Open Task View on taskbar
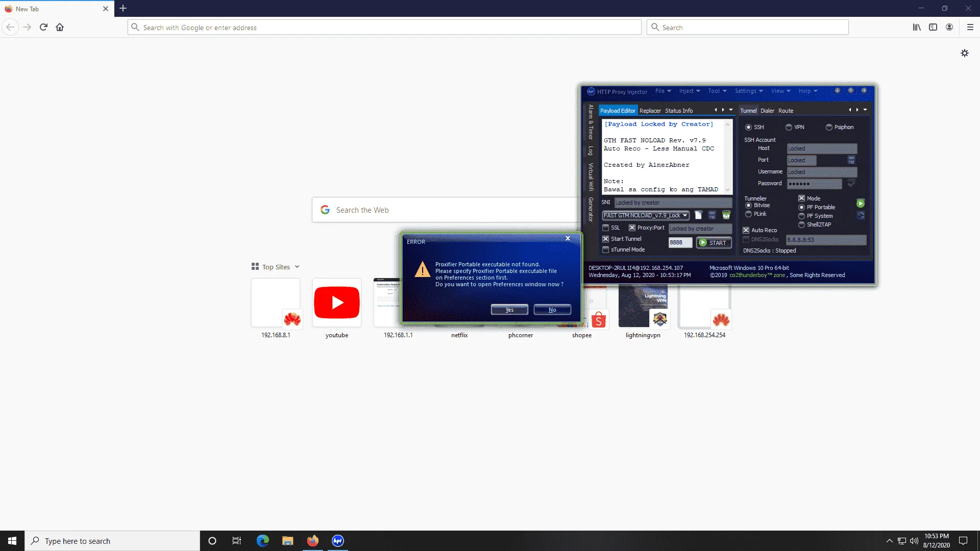The image size is (980, 551). (x=237, y=541)
